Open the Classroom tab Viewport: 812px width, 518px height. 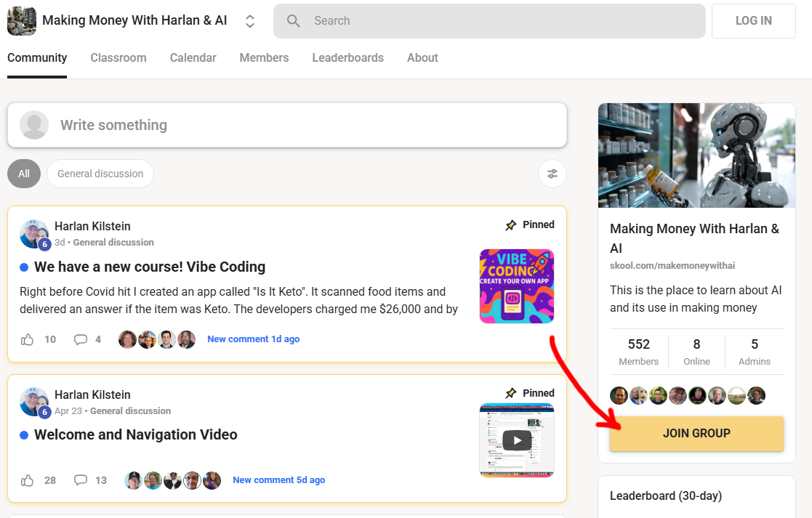(118, 58)
